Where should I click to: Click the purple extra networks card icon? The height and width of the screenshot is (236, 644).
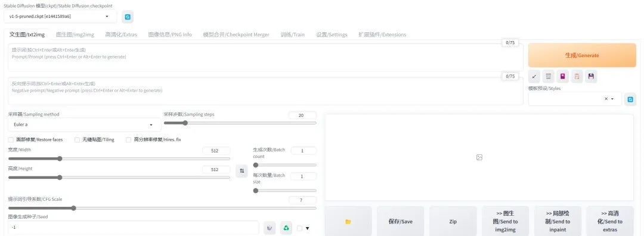pos(562,76)
